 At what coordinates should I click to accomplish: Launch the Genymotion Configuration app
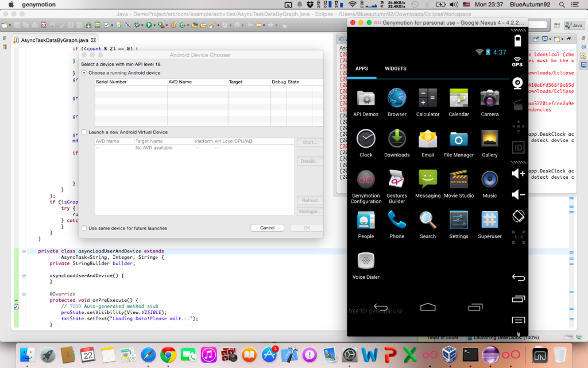click(366, 181)
